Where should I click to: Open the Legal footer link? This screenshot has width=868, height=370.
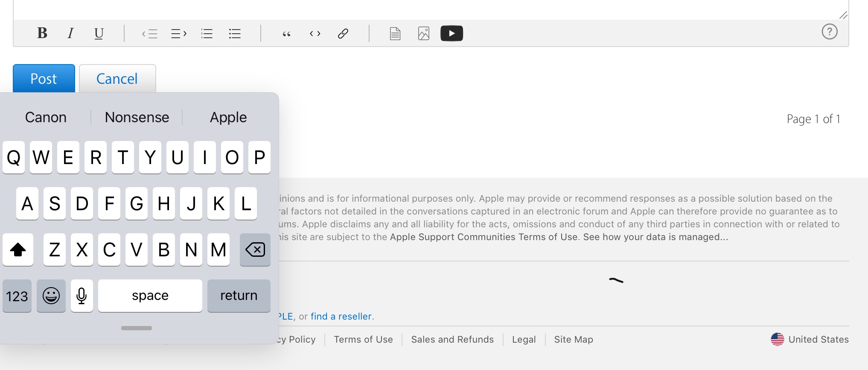click(524, 340)
